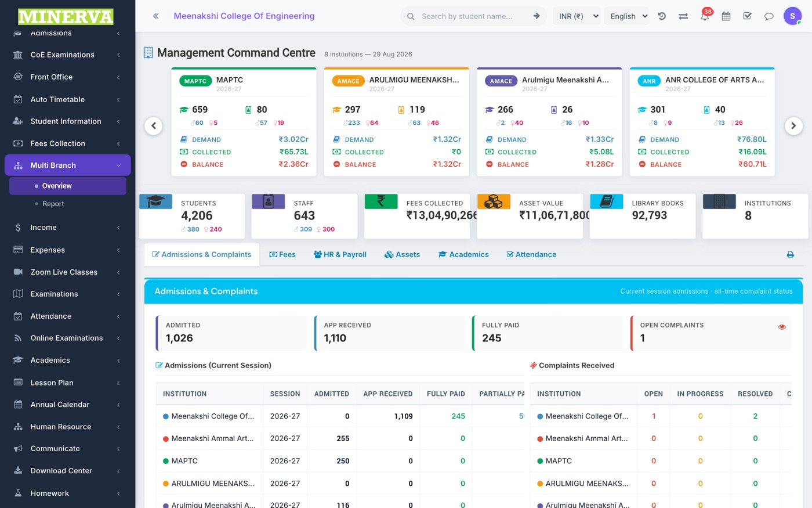The image size is (812, 508).
Task: Expand Examinations in the sidebar
Action: pyautogui.click(x=67, y=294)
